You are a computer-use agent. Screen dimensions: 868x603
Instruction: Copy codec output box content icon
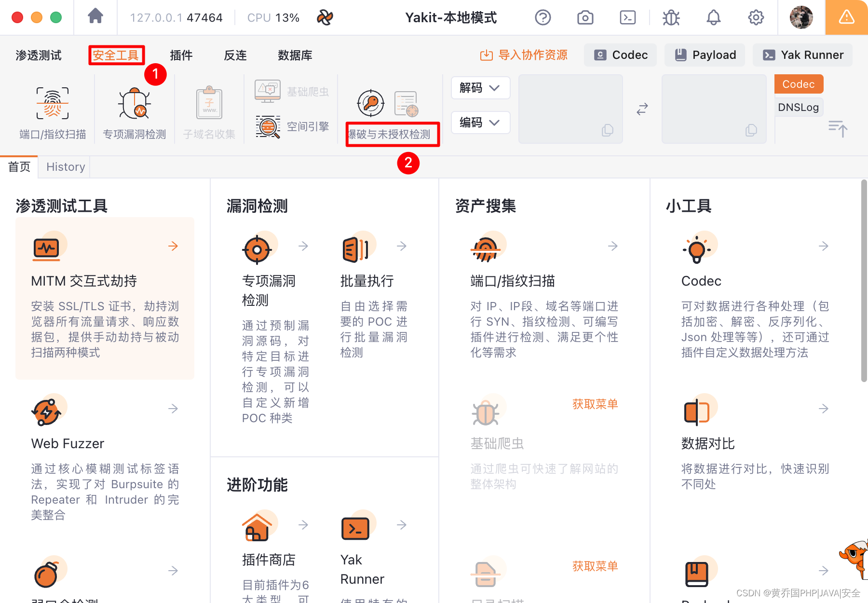[x=751, y=130]
